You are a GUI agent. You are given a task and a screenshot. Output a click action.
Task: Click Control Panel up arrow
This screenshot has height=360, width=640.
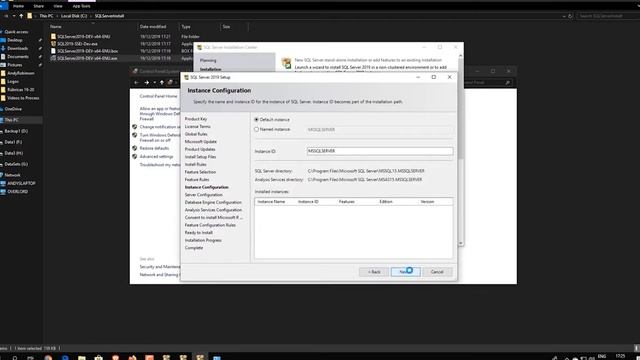(162, 82)
